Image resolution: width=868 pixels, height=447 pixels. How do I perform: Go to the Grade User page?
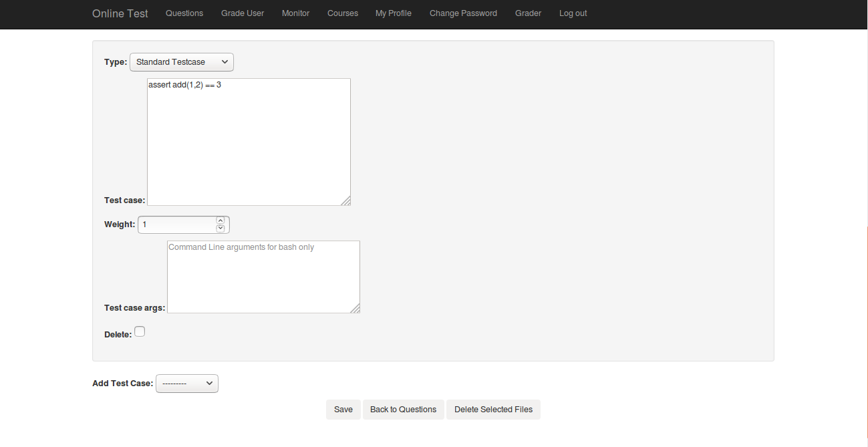(243, 13)
